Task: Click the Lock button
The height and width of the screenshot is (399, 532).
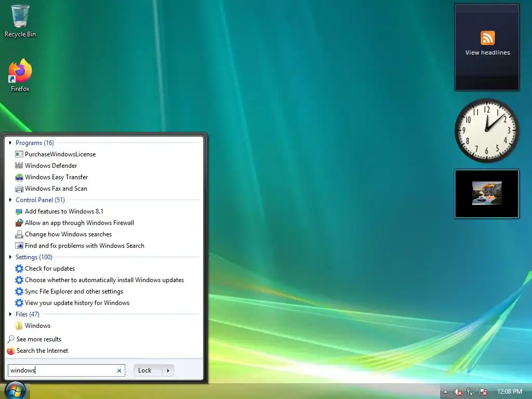Action: click(148, 370)
